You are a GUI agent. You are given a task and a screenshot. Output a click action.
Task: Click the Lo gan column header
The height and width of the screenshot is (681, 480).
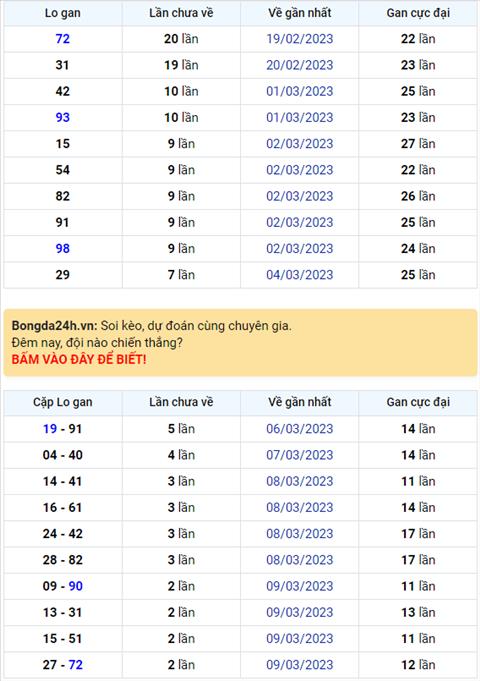(x=63, y=13)
